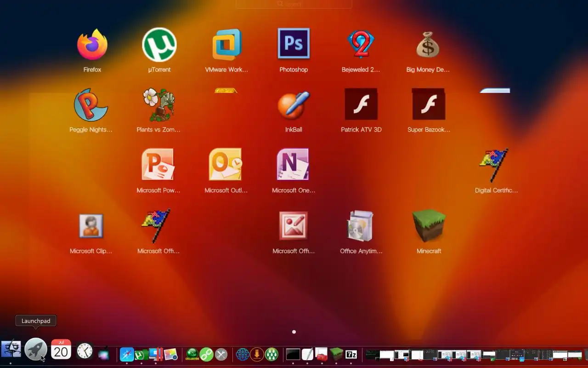
Task: Open the Digital Certificate app icon
Action: click(494, 165)
